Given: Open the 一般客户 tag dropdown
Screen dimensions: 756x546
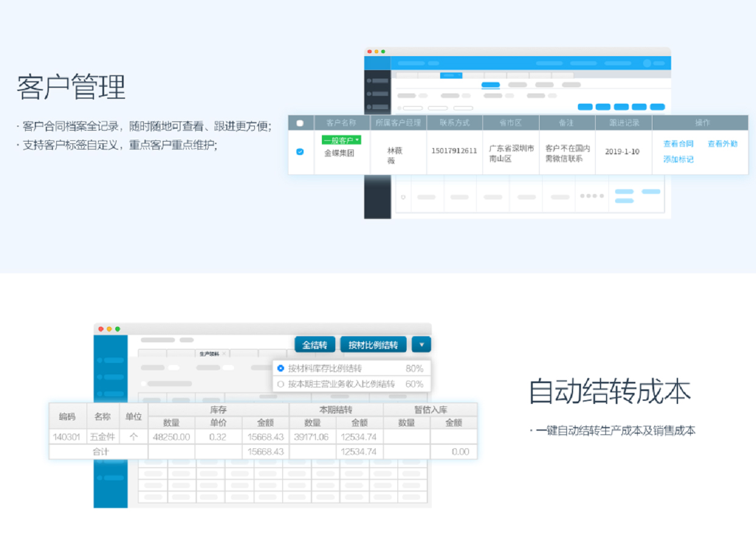Looking at the screenshot, I should point(341,140).
